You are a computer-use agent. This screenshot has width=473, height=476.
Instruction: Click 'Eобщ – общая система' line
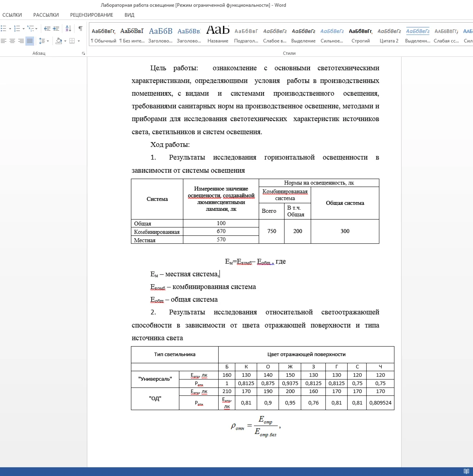(x=184, y=300)
